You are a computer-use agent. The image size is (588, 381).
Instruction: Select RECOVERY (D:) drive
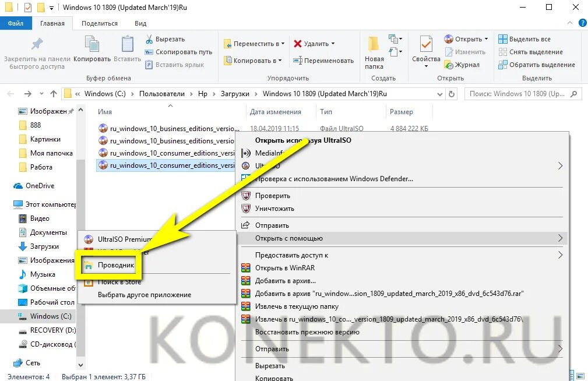tap(52, 330)
